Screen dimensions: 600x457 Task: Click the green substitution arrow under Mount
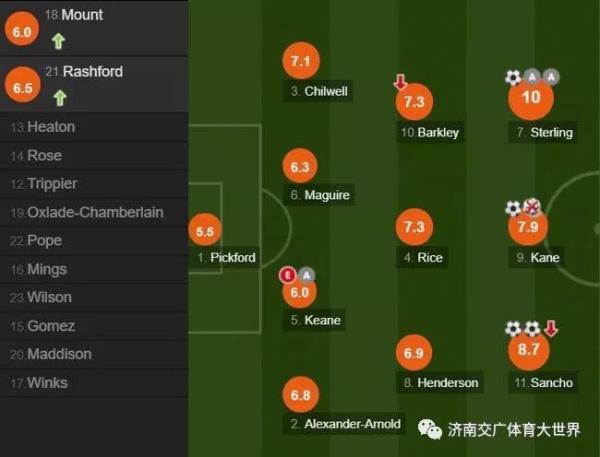(59, 43)
